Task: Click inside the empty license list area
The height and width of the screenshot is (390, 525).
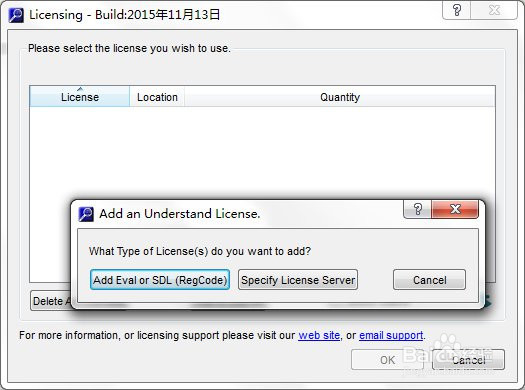Action: point(262,152)
